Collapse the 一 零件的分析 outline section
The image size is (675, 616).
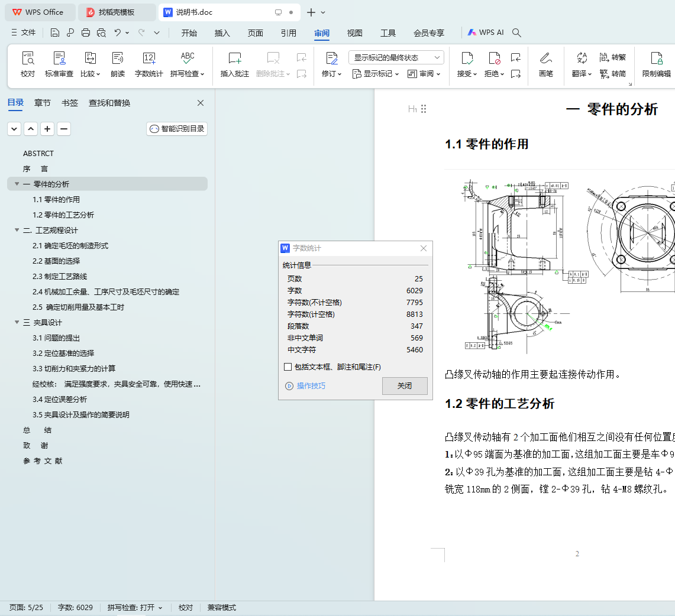17,184
